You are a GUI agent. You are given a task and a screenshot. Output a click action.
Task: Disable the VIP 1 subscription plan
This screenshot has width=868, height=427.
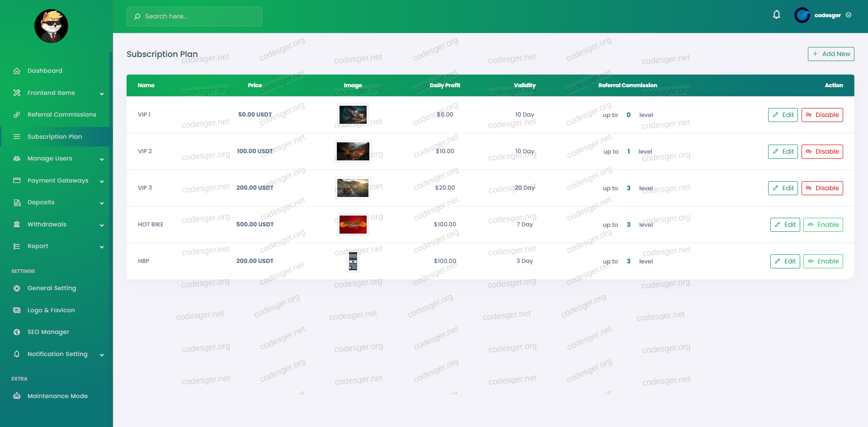point(822,115)
